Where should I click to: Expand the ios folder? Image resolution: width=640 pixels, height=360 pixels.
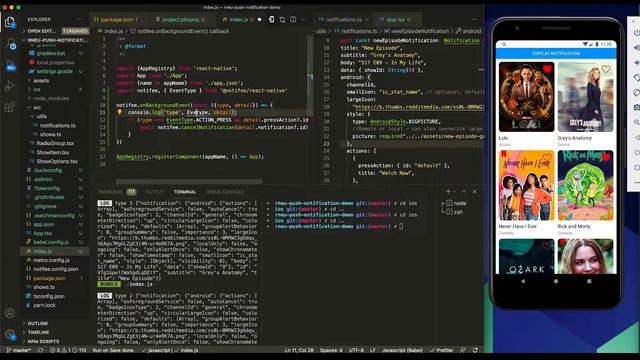[55, 89]
